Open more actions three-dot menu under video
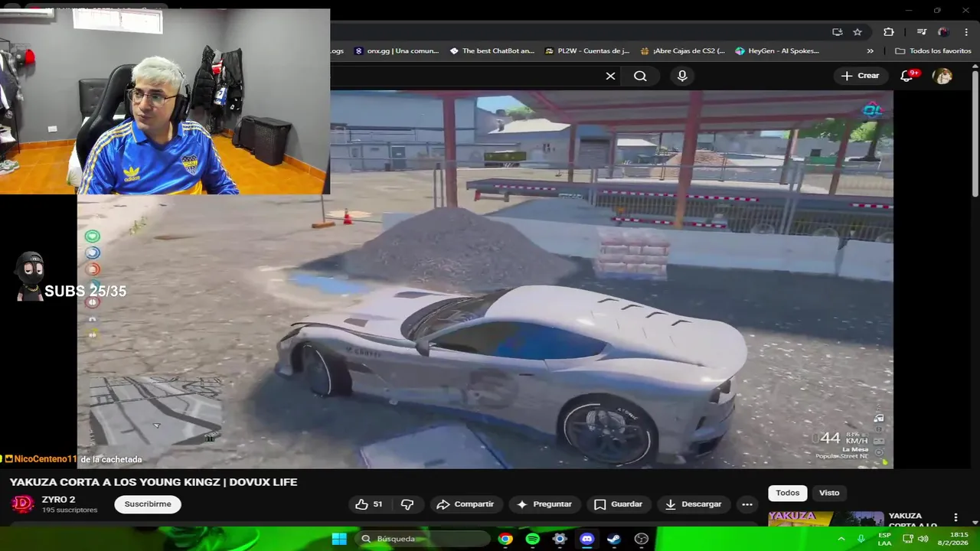The width and height of the screenshot is (980, 551). tap(746, 504)
